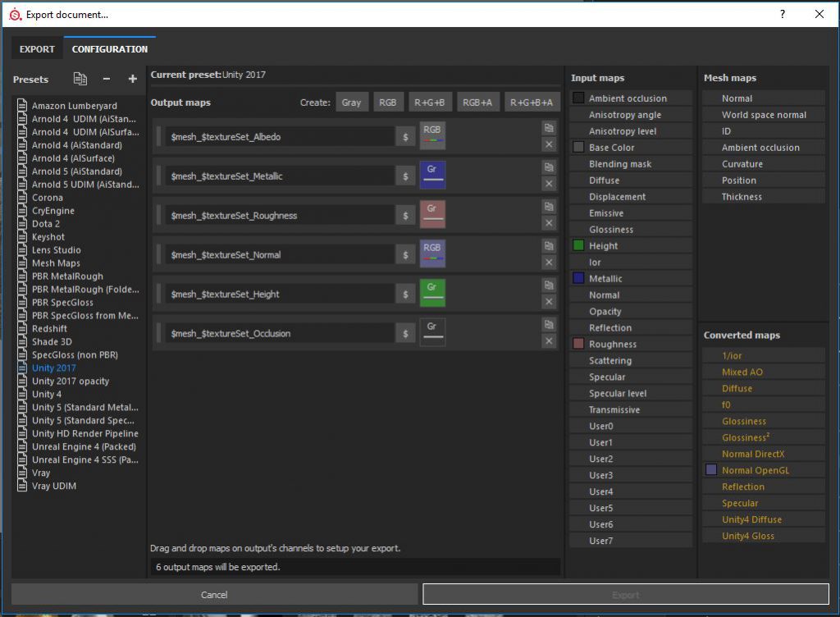
Task: Switch to the EXPORT tab
Action: click(37, 48)
